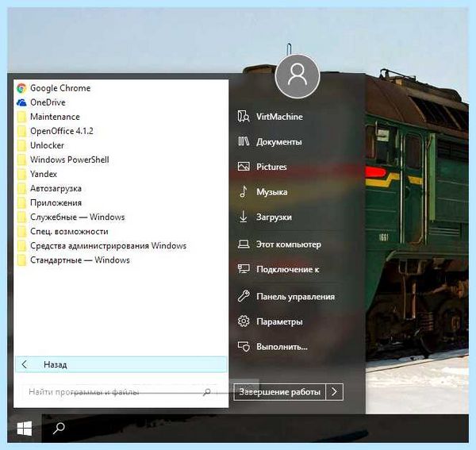Expand Средства администрирования Windows folder
This screenshot has width=476, height=450.
121,246
